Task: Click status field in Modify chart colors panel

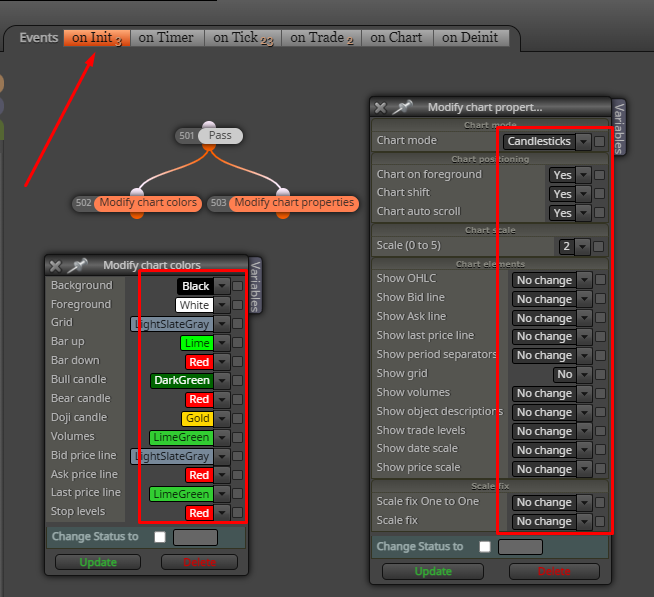Action: point(195,537)
